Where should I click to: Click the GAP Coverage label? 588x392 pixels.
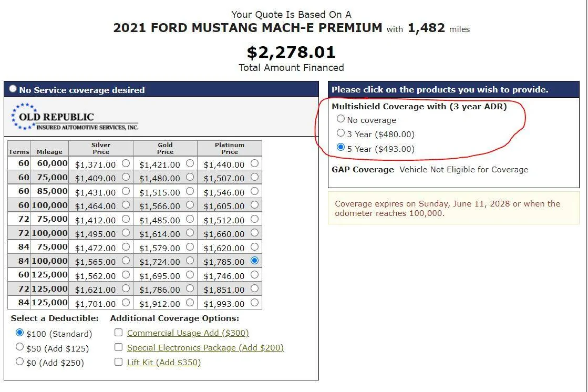click(x=363, y=170)
